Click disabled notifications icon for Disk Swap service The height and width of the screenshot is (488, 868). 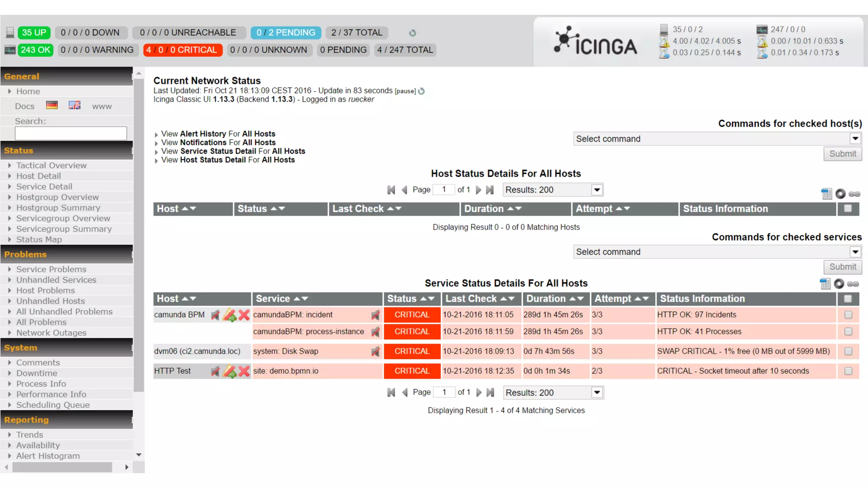click(375, 351)
